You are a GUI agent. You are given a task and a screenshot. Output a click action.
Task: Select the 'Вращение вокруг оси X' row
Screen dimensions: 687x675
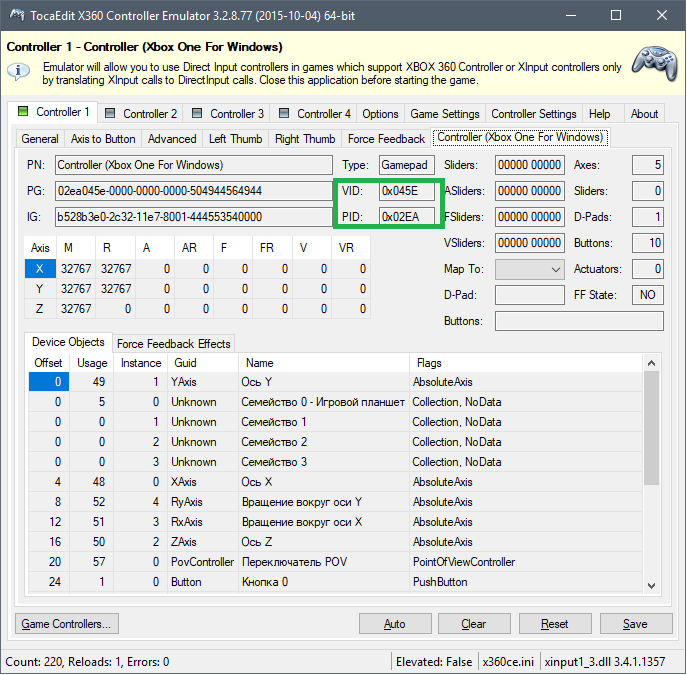pyautogui.click(x=336, y=522)
